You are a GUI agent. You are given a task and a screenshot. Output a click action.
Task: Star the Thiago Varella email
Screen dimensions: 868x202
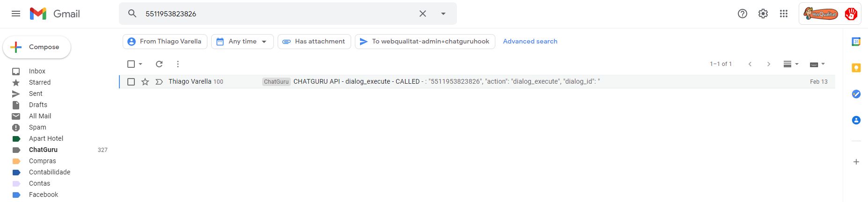pyautogui.click(x=145, y=82)
